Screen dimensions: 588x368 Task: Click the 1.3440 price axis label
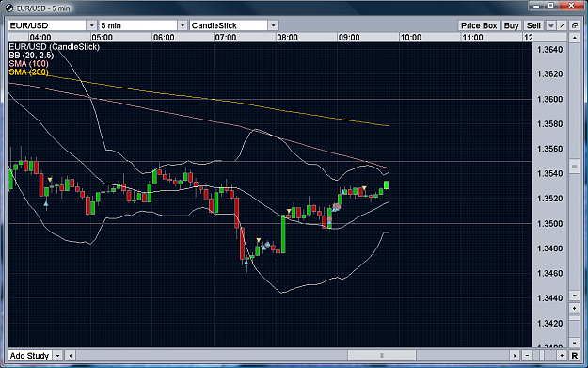click(x=550, y=298)
